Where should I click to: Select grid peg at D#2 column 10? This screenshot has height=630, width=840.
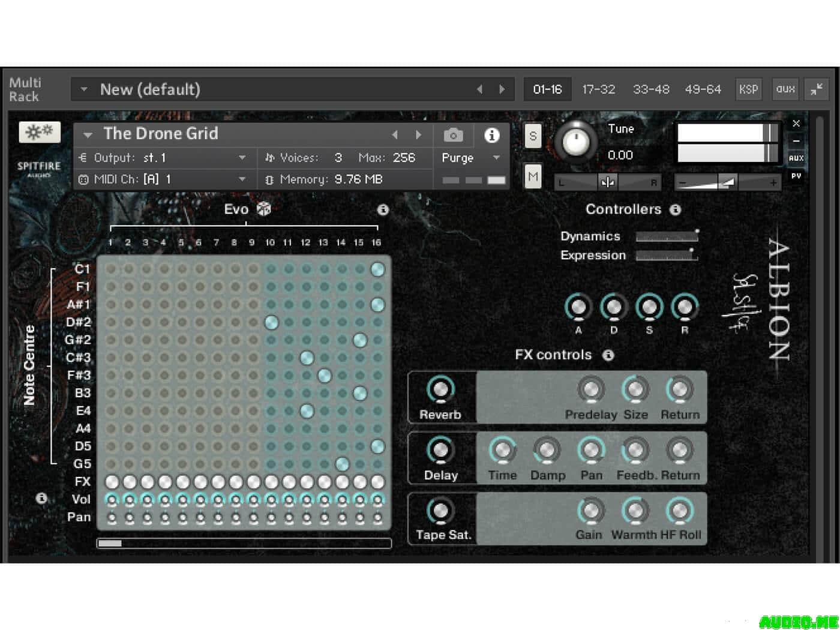coord(271,323)
